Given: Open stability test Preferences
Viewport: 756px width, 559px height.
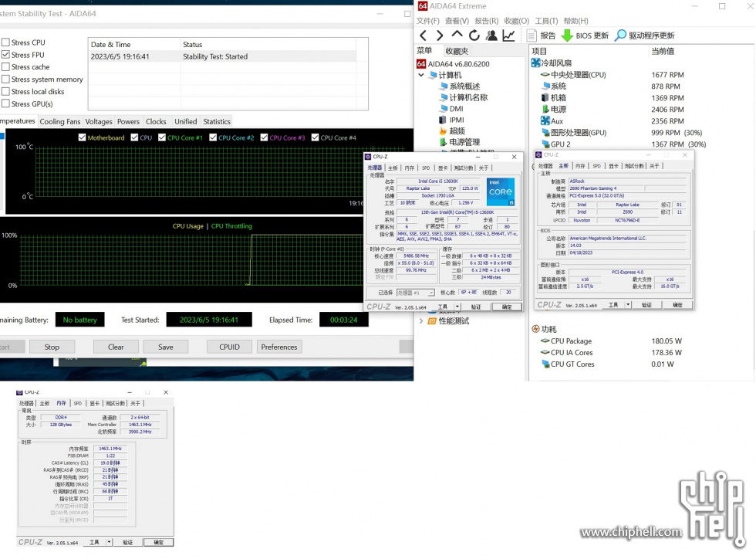Looking at the screenshot, I should [279, 347].
